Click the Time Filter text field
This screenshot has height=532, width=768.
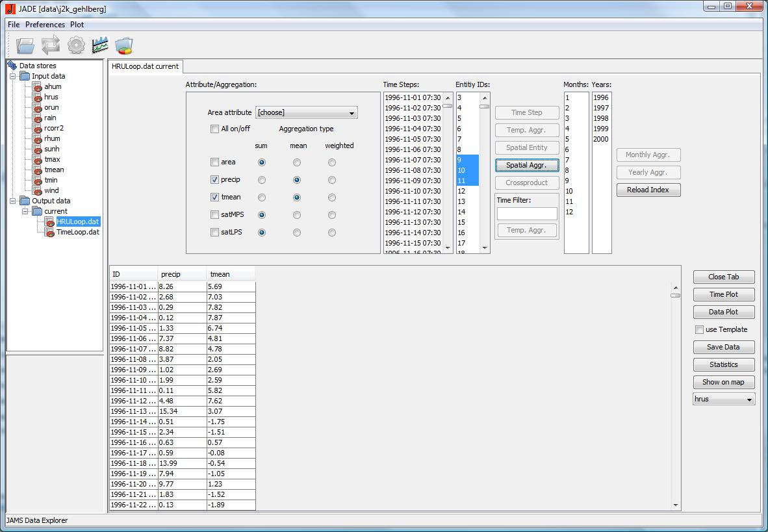pos(527,214)
